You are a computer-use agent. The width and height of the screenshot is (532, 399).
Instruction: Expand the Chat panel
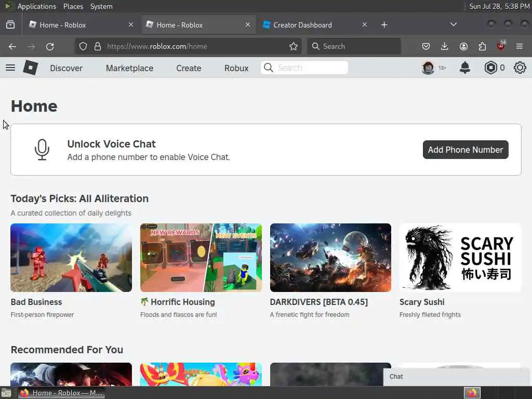457,377
